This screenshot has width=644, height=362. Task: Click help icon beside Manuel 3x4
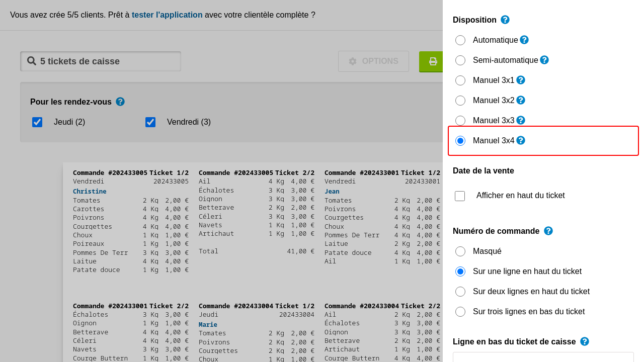tap(521, 140)
